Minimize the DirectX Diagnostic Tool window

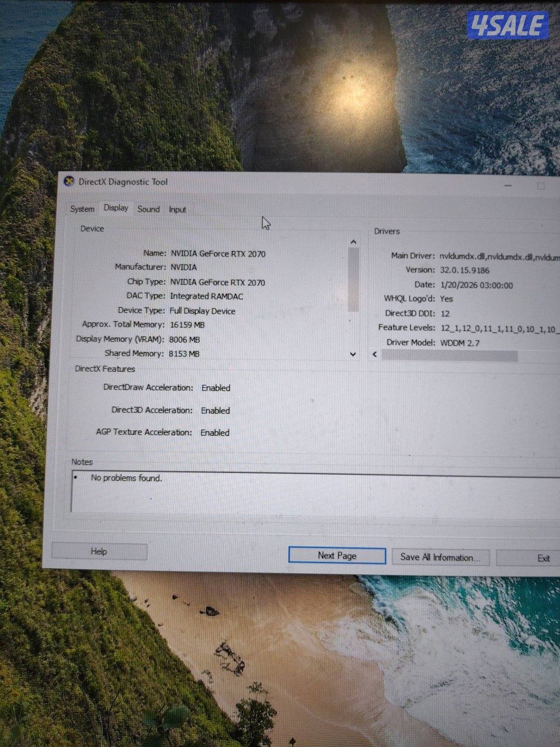click(508, 185)
